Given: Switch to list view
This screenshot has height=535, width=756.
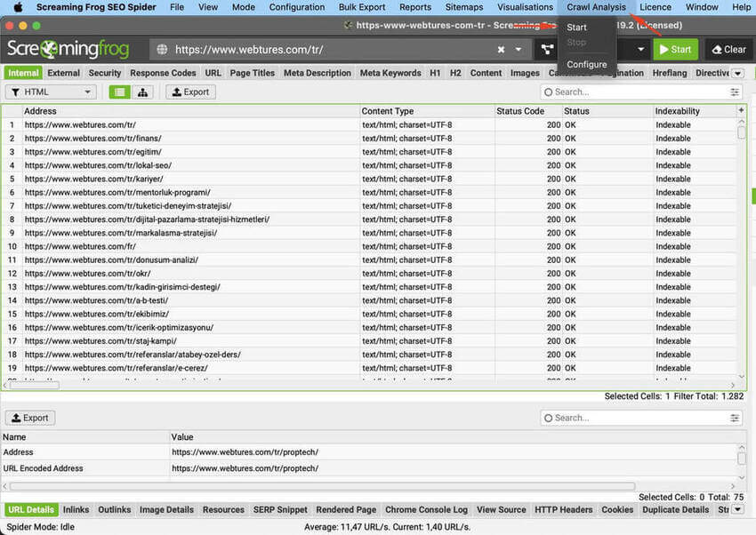Looking at the screenshot, I should [119, 92].
